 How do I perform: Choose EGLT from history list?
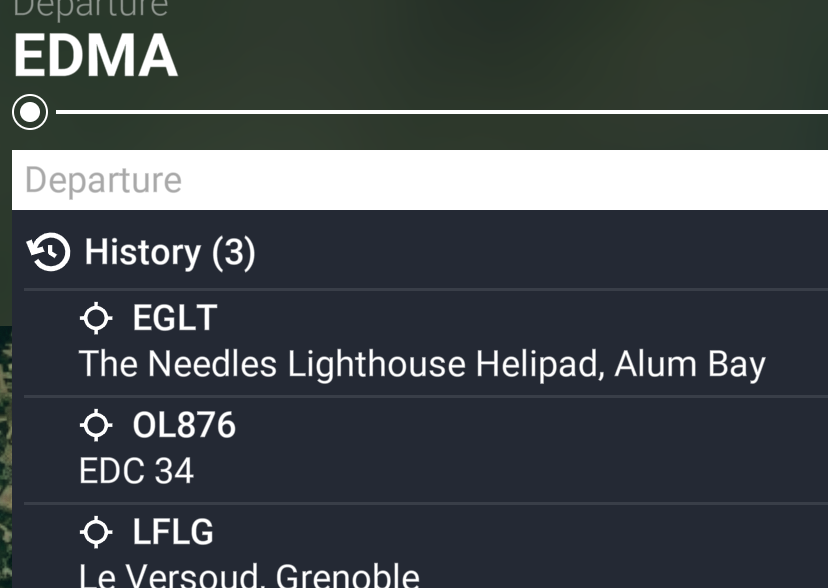point(175,319)
